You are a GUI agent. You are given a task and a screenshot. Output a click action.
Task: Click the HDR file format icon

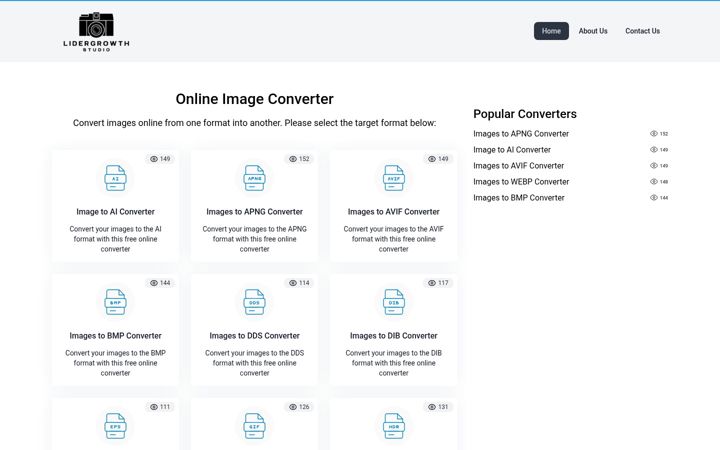pos(394,426)
